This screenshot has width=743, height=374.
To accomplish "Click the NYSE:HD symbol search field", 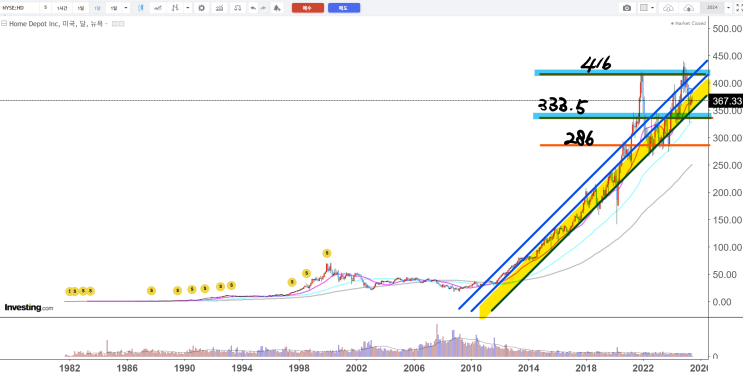I will pyautogui.click(x=19, y=8).
